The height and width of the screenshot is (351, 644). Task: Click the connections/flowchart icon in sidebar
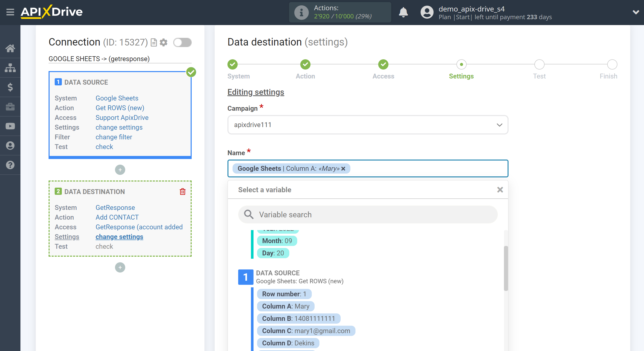tap(10, 67)
